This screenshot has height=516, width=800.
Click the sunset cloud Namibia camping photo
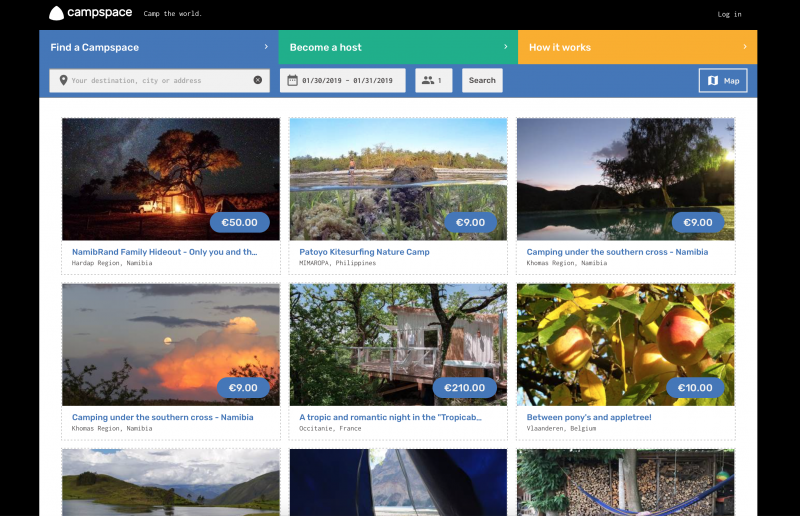click(171, 345)
